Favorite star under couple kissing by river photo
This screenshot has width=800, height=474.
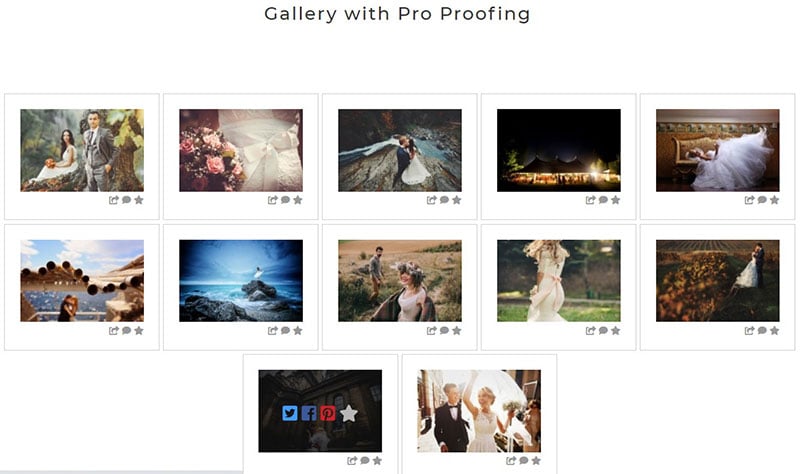pyautogui.click(x=457, y=200)
